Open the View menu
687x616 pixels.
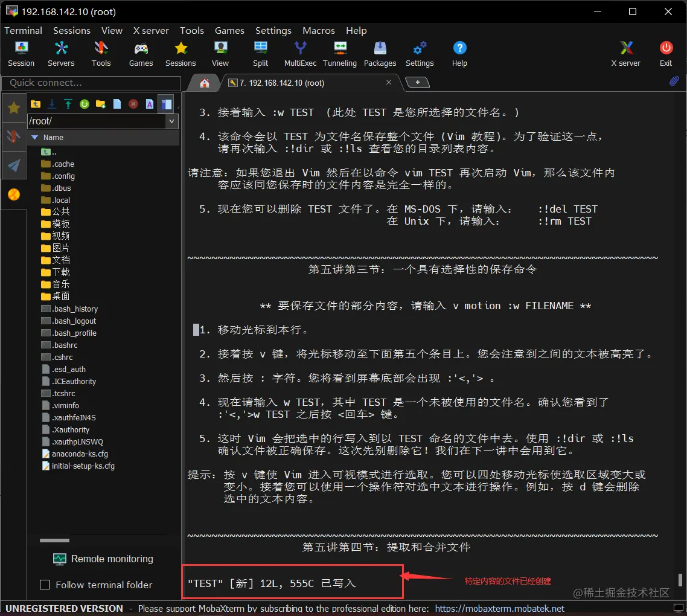[x=112, y=30]
